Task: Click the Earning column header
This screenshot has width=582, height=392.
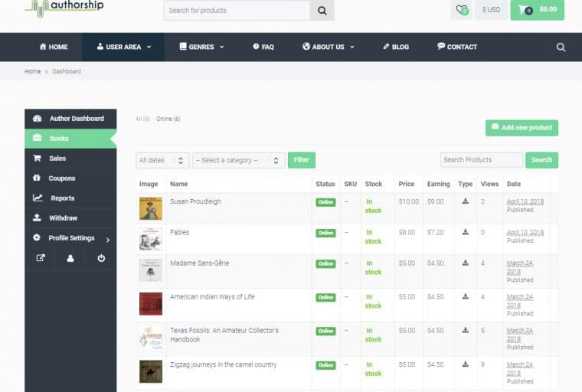Action: pos(438,184)
